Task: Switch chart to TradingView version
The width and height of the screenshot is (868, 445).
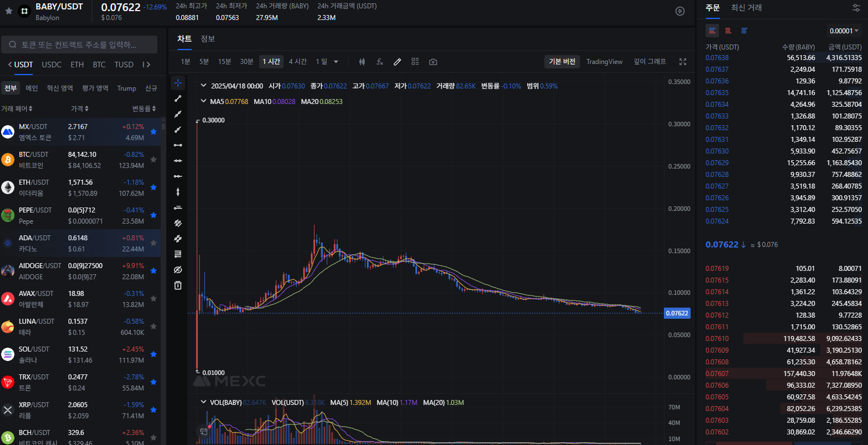Action: [604, 62]
